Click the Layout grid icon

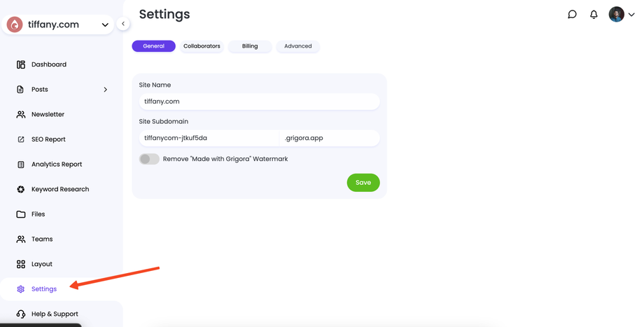[21, 264]
